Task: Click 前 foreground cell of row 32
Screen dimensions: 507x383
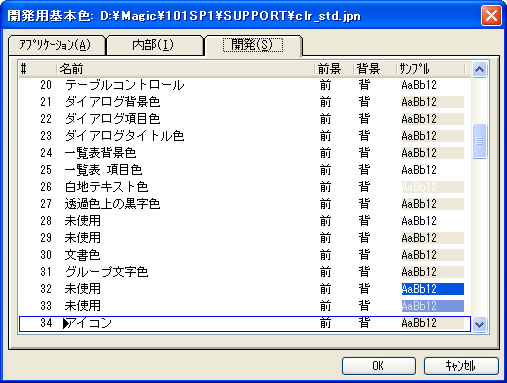Action: 326,289
